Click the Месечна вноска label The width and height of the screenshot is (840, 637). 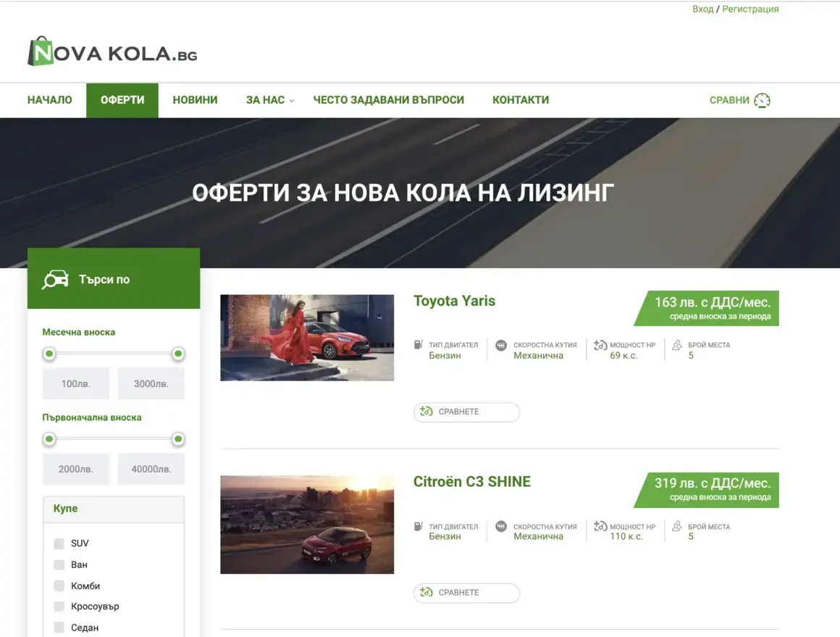pyautogui.click(x=79, y=332)
